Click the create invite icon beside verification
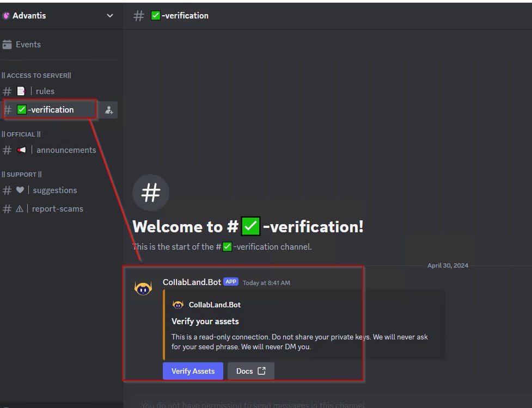The image size is (532, 408). click(109, 110)
